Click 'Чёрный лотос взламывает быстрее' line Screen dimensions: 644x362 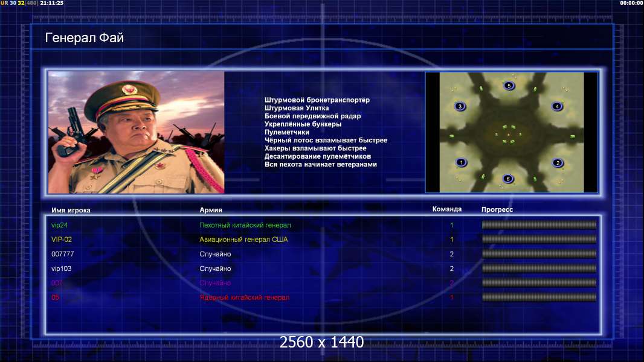click(326, 140)
